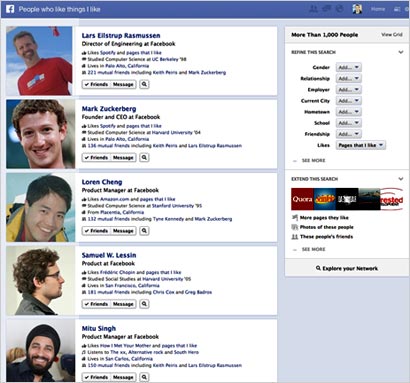Click search icon in Mitu Singh's row
410x383 pixels.
[x=144, y=377]
